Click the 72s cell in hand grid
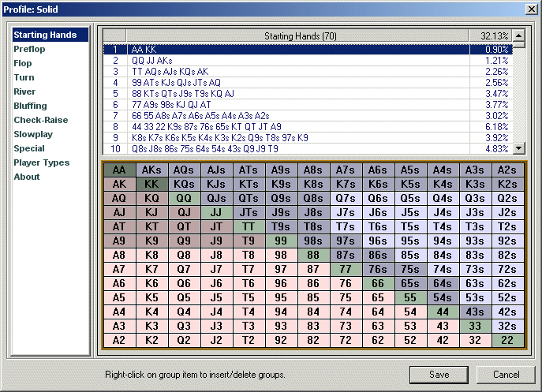This screenshot has height=392, width=542. tap(507, 269)
